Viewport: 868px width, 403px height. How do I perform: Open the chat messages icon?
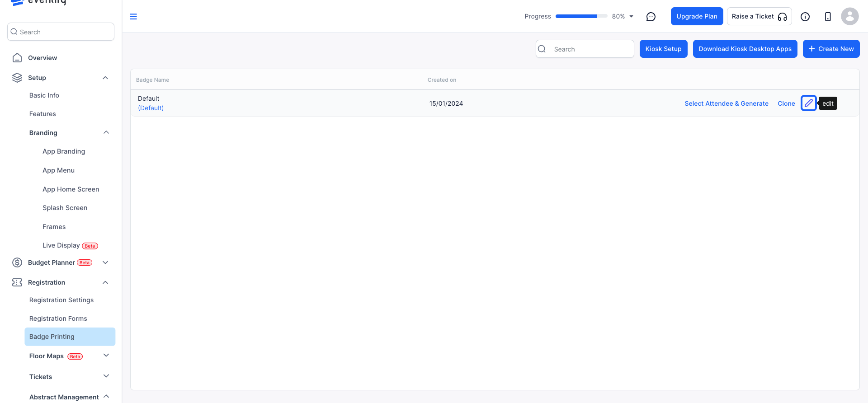(651, 17)
